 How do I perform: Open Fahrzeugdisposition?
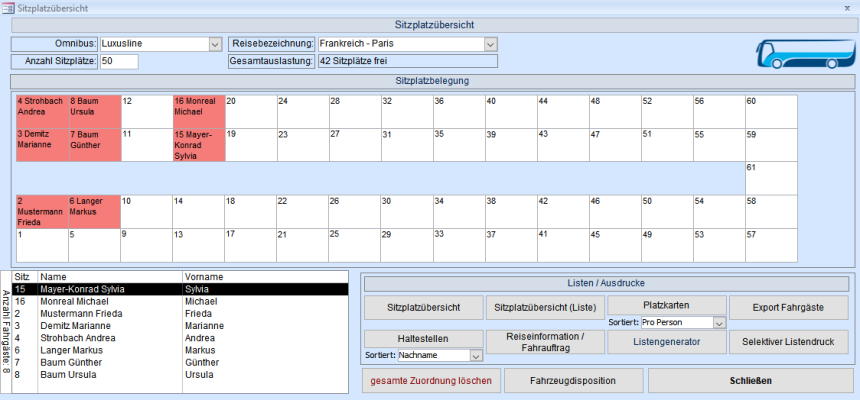(x=573, y=381)
